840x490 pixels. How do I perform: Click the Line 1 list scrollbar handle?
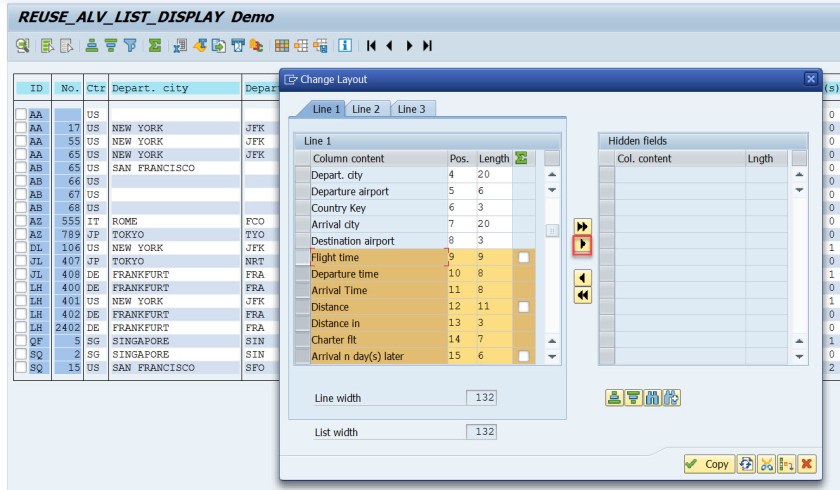(552, 231)
